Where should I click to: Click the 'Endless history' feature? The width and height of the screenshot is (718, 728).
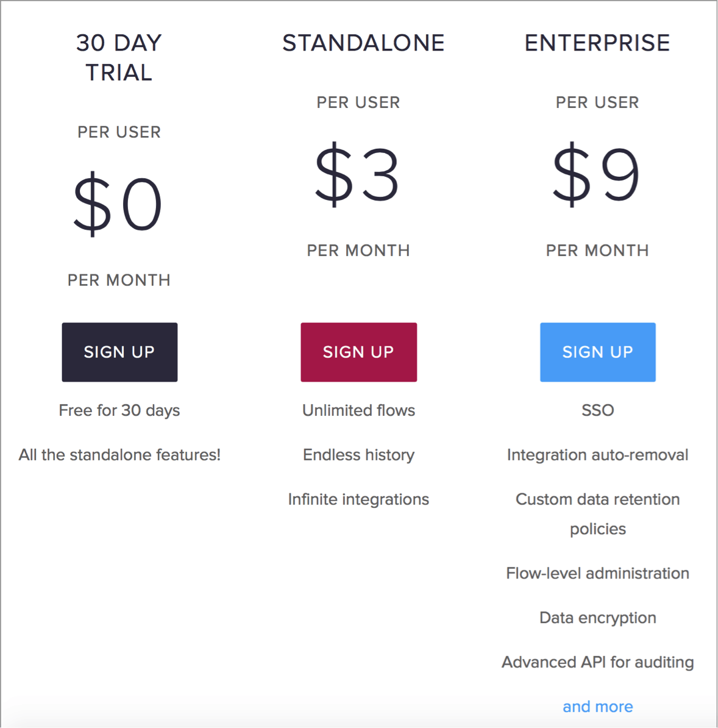(x=359, y=454)
